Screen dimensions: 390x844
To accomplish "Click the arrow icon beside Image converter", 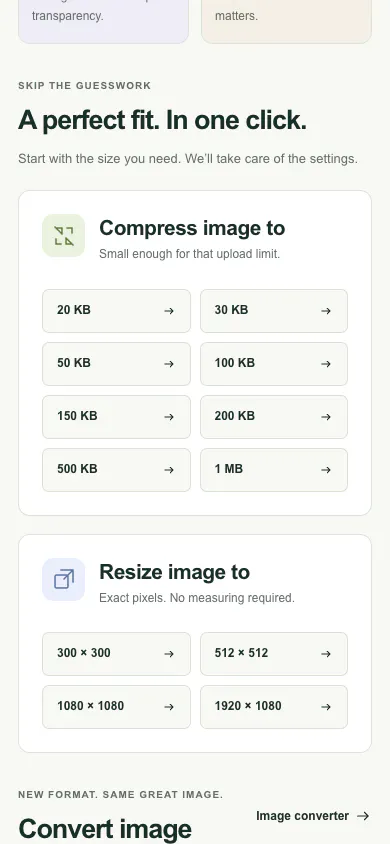I will tap(363, 816).
